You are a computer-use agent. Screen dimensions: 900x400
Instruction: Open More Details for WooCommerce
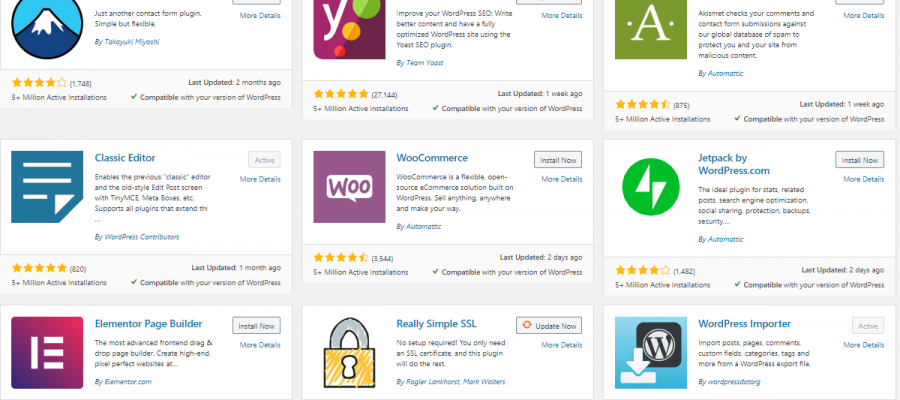pyautogui.click(x=562, y=180)
